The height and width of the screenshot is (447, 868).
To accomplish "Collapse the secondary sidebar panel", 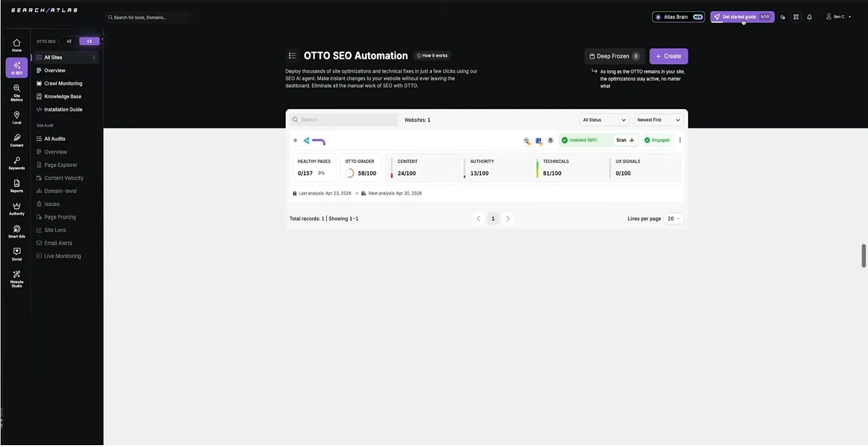I will [102, 39].
